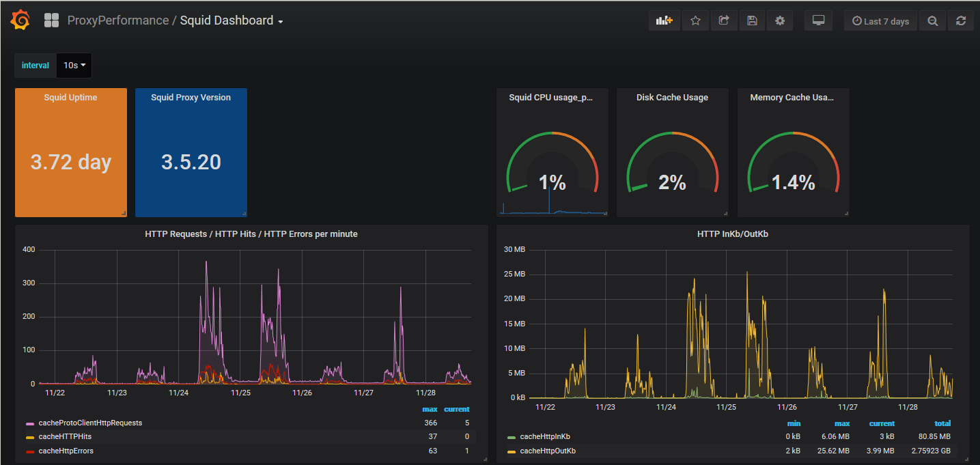
Task: Refresh the dashboard
Action: coord(960,20)
